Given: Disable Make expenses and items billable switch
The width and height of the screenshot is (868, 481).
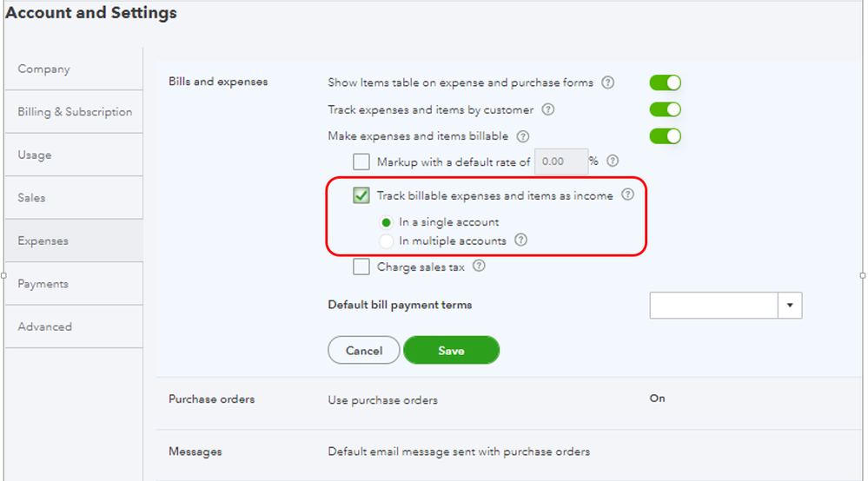Looking at the screenshot, I should coord(665,136).
